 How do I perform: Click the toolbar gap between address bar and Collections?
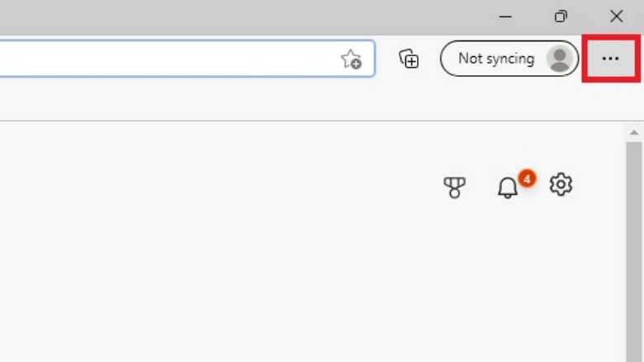[x=386, y=60]
